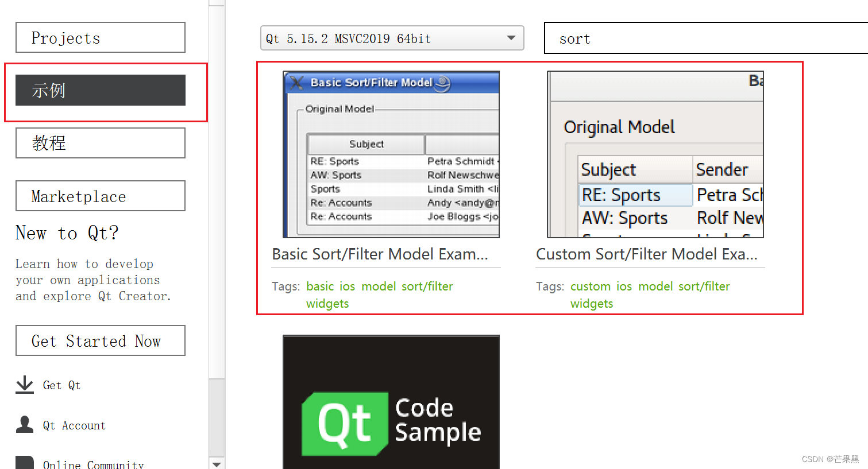The width and height of the screenshot is (868, 469).
Task: Click the 'ios' tag link
Action: coord(347,286)
